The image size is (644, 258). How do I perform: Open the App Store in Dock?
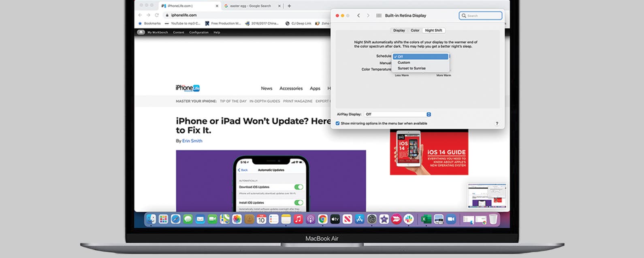click(x=360, y=219)
